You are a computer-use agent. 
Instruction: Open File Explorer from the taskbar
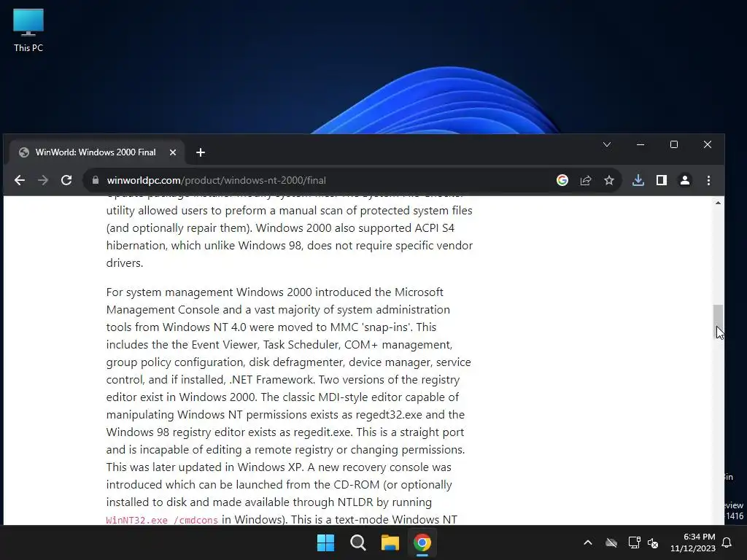click(390, 542)
